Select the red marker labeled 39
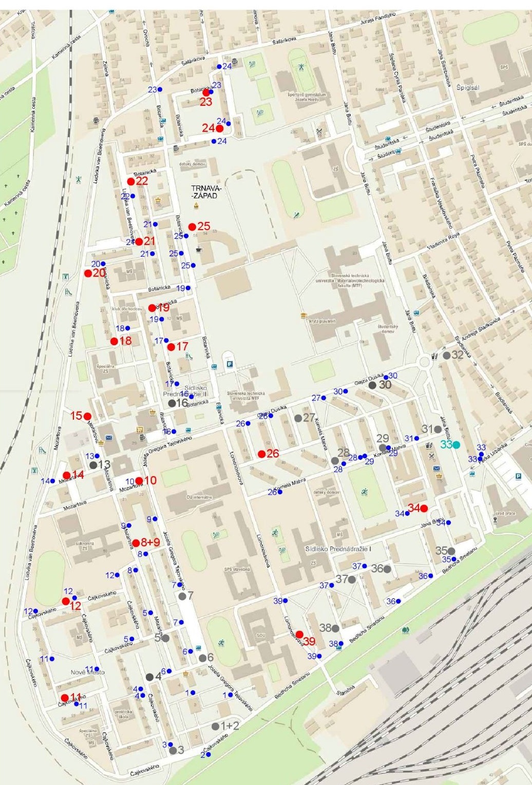The height and width of the screenshot is (785, 532). [299, 634]
